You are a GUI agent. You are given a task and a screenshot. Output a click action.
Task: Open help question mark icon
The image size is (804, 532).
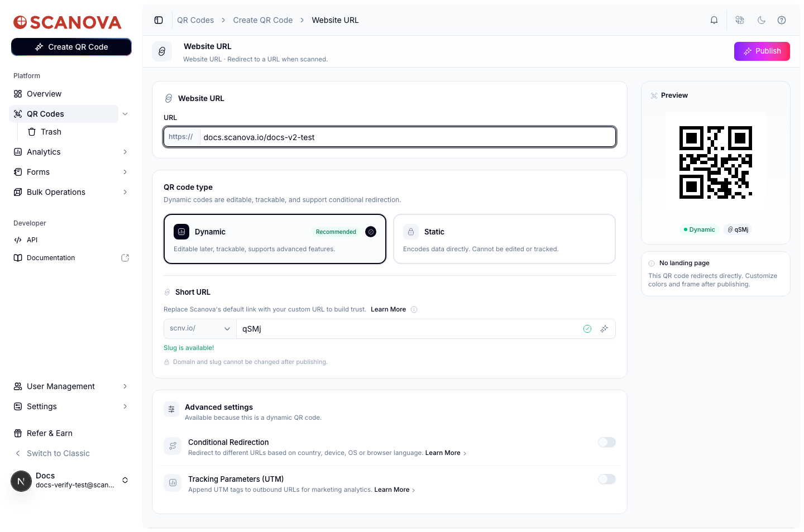click(782, 20)
